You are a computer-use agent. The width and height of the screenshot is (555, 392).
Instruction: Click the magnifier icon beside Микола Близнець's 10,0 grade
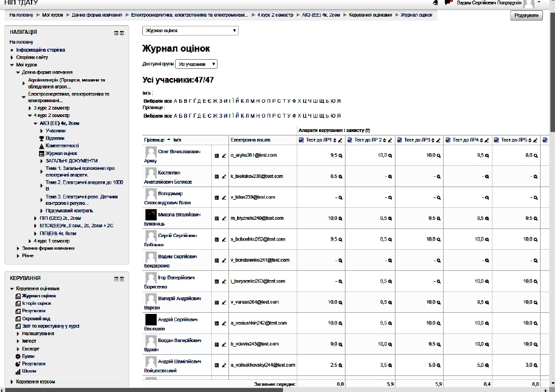[341, 218]
